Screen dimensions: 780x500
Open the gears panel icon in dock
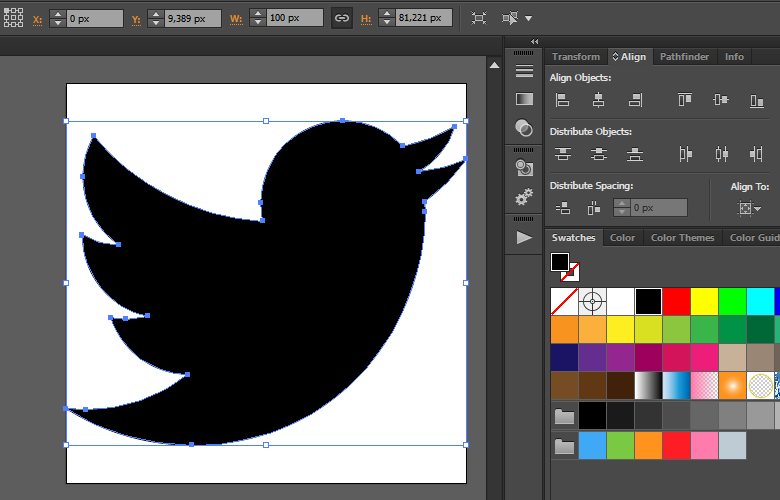click(524, 197)
